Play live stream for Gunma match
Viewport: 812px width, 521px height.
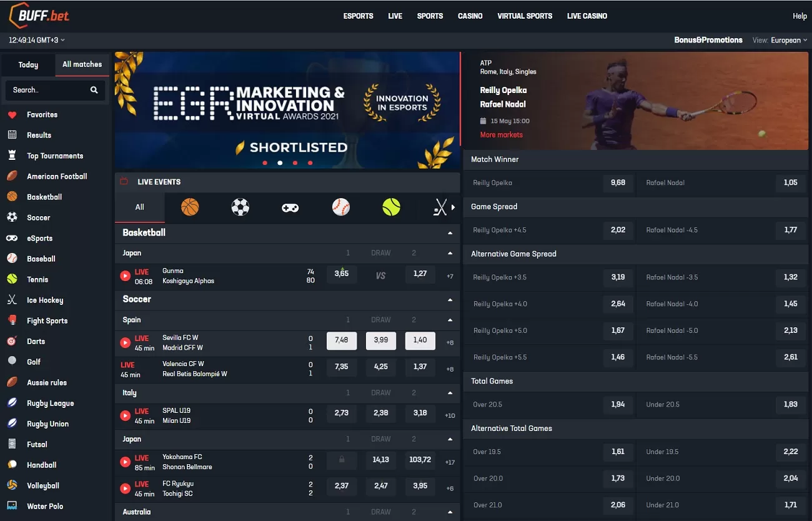pos(125,275)
